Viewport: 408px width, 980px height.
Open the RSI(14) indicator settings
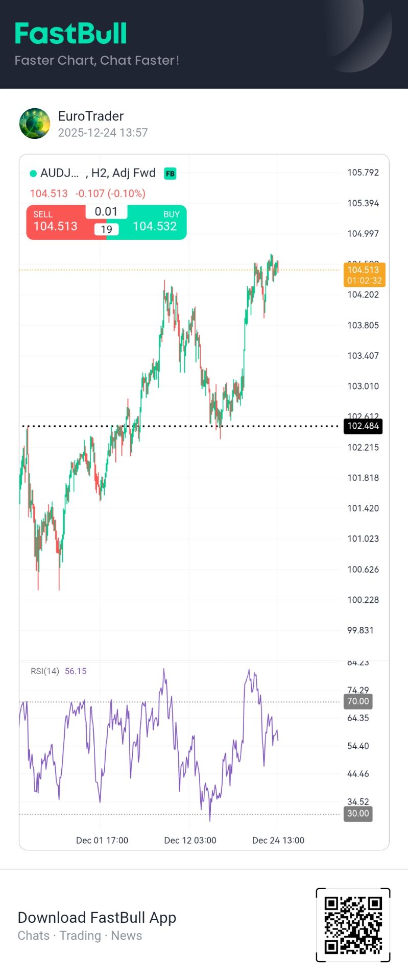(x=45, y=671)
